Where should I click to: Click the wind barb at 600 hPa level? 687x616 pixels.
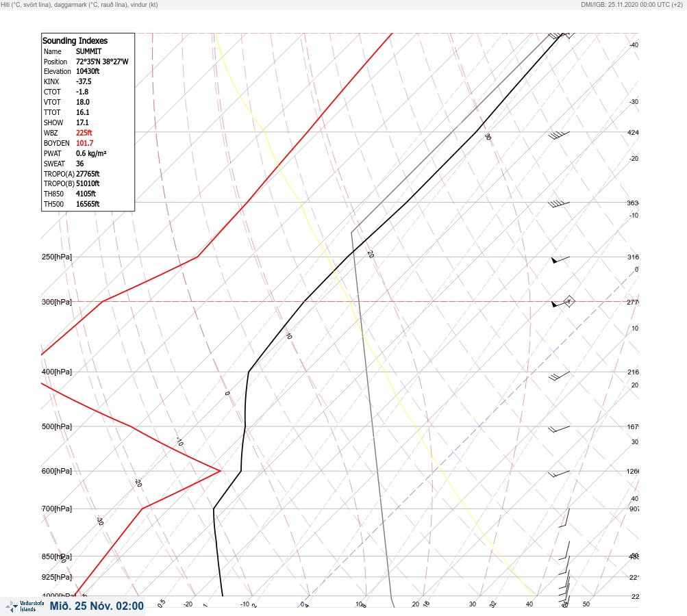[x=559, y=474]
